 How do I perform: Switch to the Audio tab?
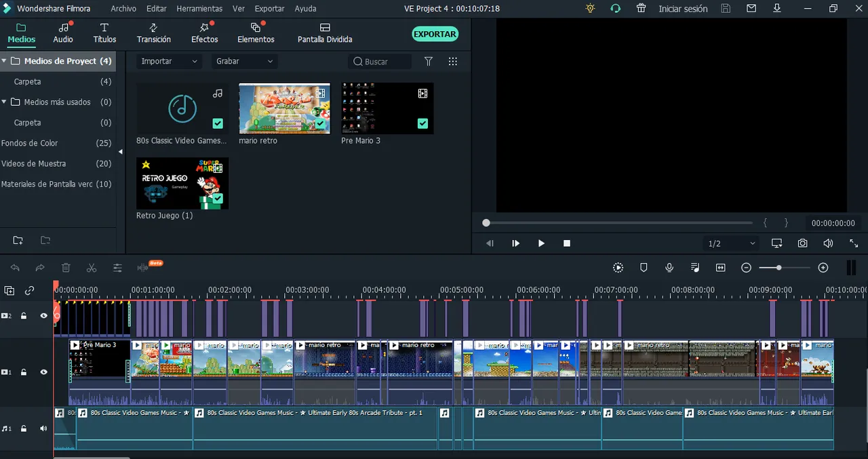[63, 33]
